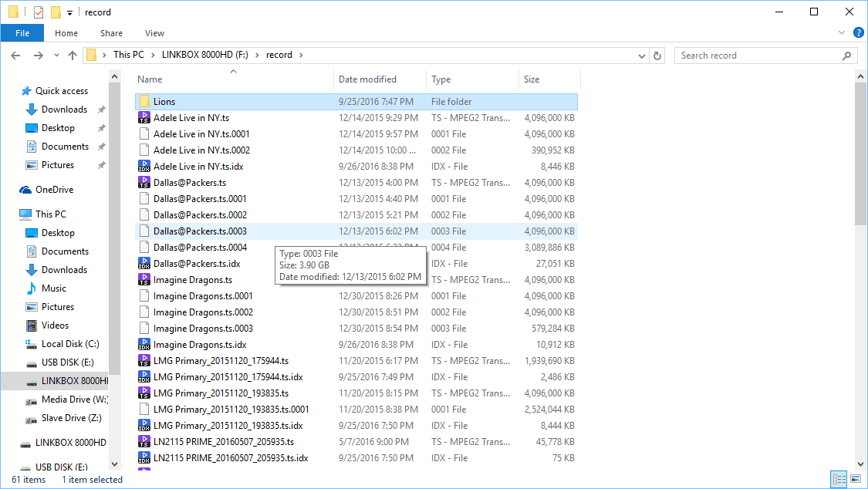Open the File menu
Screen dimensions: 868x489
[x=22, y=33]
